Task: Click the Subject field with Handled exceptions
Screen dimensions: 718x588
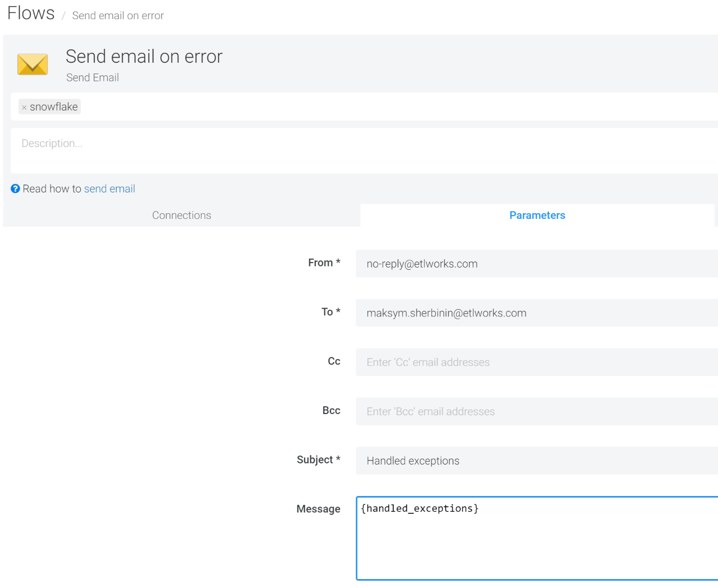Action: tap(537, 461)
